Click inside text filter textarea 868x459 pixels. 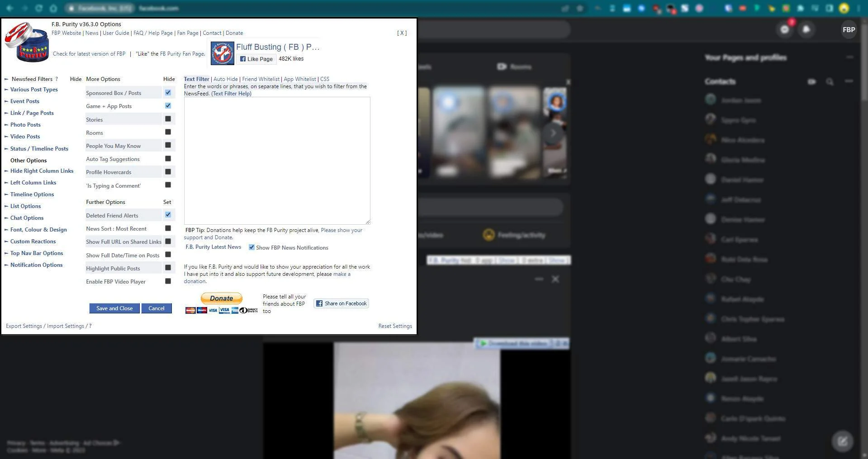pyautogui.click(x=277, y=161)
